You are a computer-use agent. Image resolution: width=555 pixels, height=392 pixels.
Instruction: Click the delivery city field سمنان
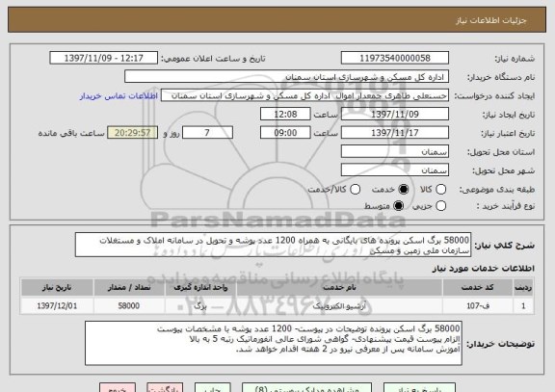point(395,170)
